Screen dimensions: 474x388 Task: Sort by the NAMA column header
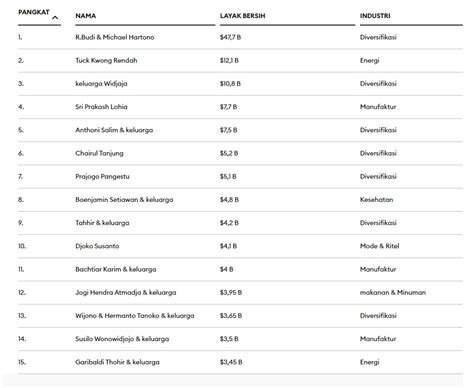[86, 16]
